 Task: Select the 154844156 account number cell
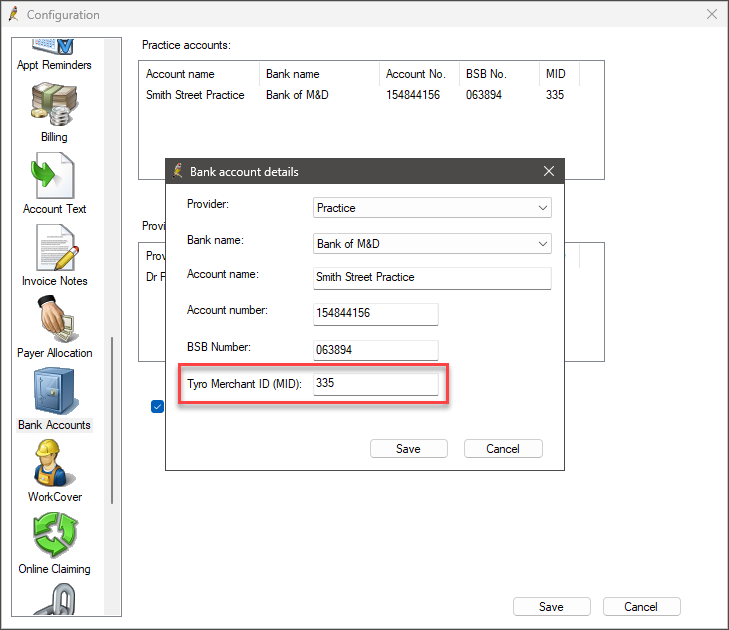coord(413,95)
